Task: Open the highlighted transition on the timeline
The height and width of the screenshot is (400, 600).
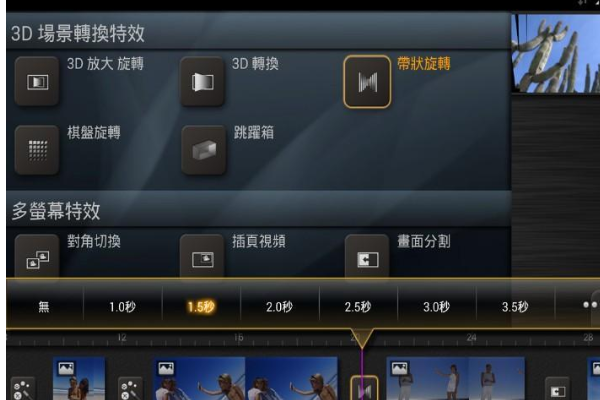Action: [365, 389]
